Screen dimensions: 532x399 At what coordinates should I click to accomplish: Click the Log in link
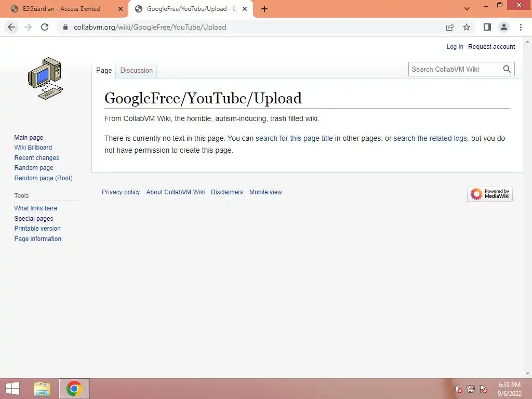(455, 46)
